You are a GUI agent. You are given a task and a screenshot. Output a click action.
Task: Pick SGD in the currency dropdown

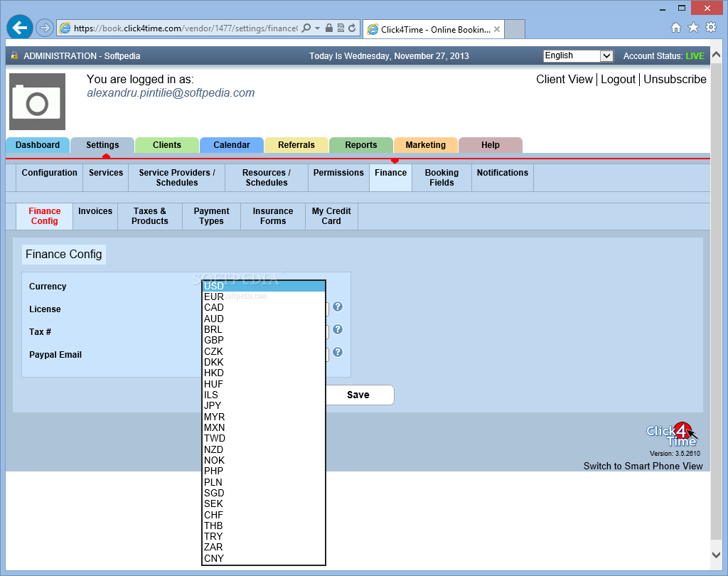tap(264, 493)
